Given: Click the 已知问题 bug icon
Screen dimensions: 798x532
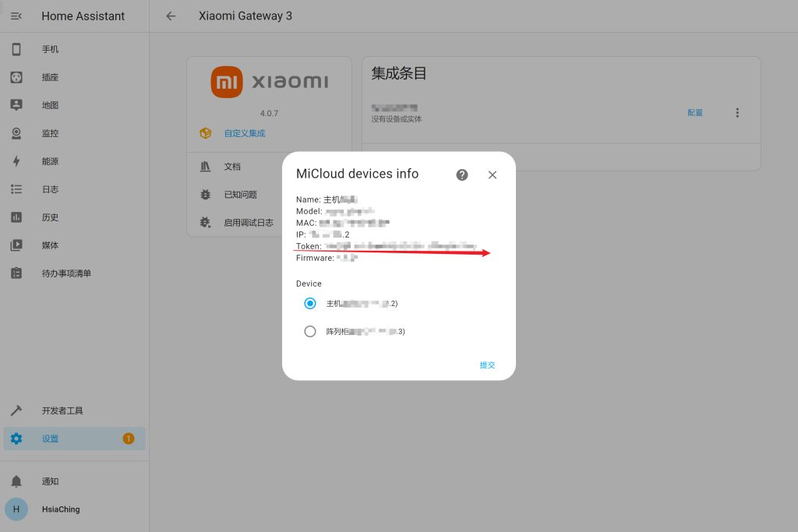Looking at the screenshot, I should pyautogui.click(x=206, y=194).
